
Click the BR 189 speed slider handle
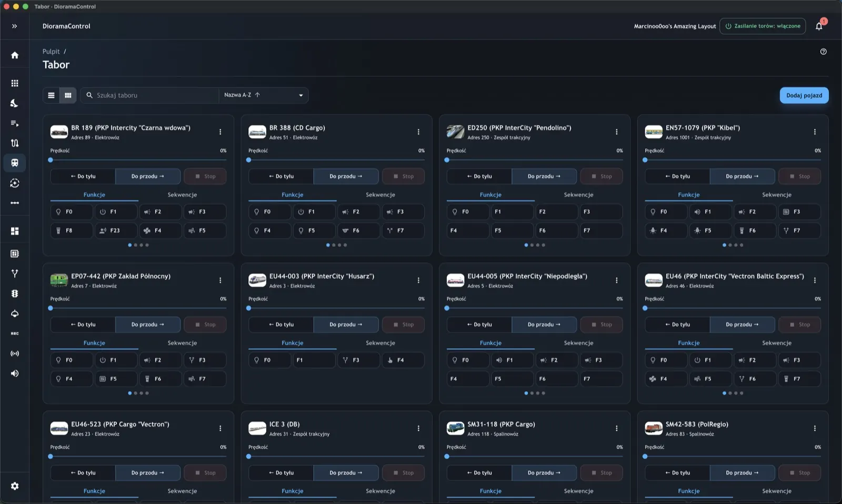point(51,160)
